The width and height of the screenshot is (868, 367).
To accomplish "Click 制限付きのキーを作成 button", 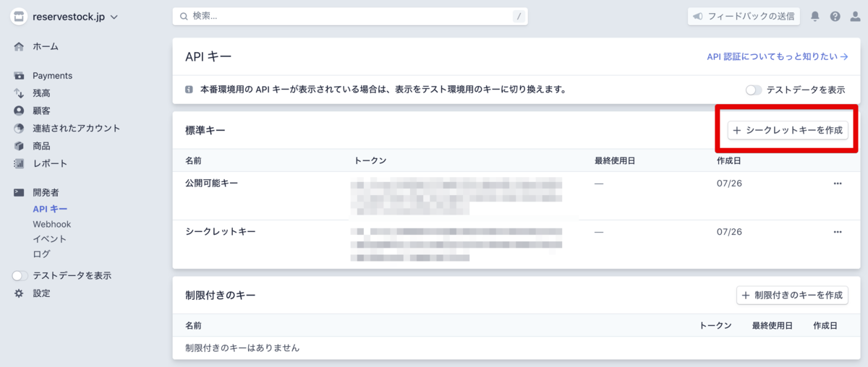I will coord(792,295).
